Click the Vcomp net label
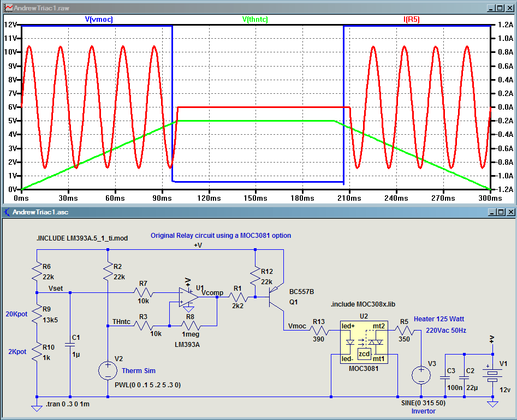 (213, 292)
